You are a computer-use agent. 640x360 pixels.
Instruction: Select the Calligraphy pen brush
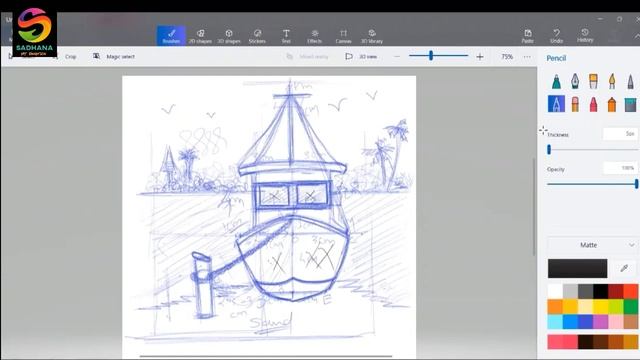coord(575,81)
